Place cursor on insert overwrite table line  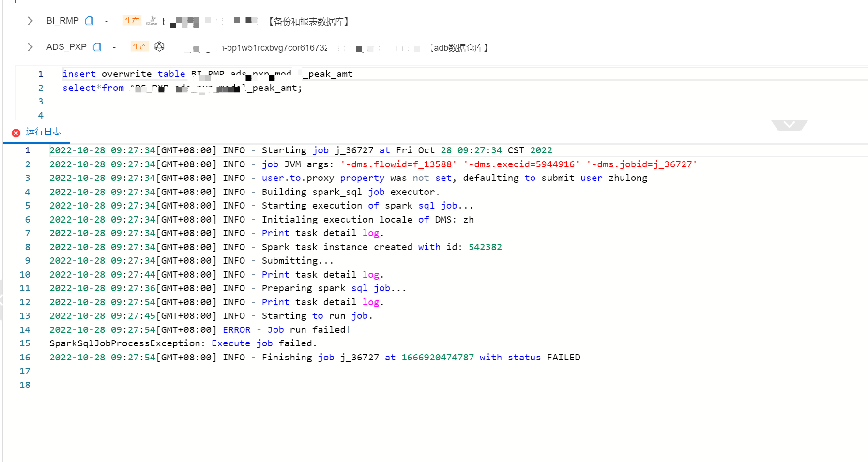click(207, 74)
